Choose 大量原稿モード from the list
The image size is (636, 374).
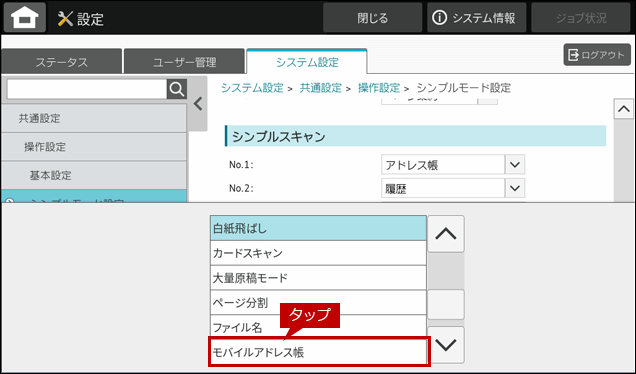[318, 278]
